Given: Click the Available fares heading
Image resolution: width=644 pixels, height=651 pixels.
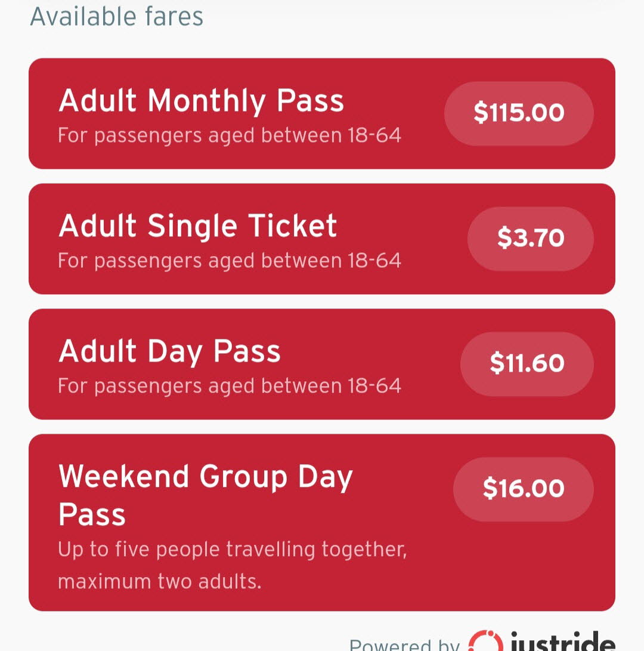Looking at the screenshot, I should click(117, 17).
